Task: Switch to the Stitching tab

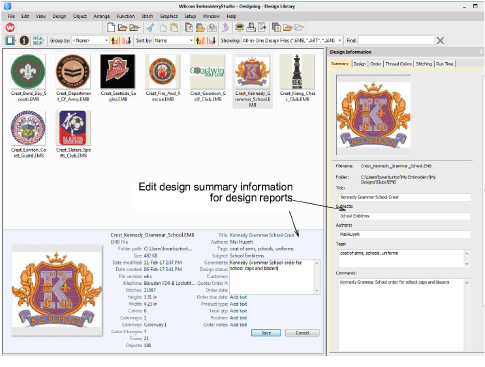Action: [424, 64]
